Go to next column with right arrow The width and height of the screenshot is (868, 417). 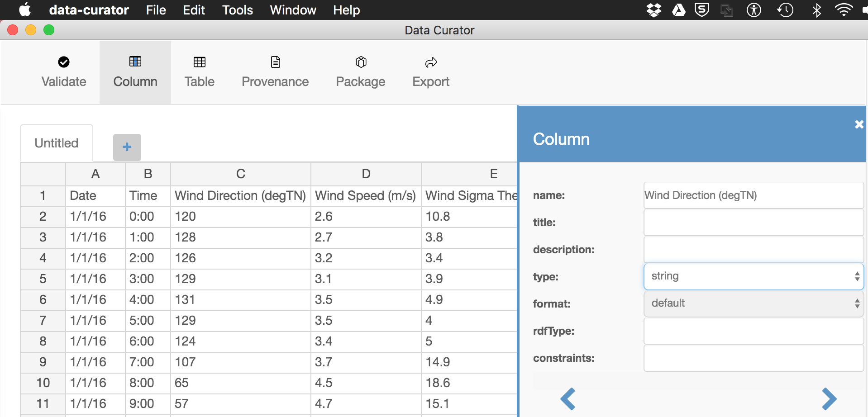(x=829, y=399)
